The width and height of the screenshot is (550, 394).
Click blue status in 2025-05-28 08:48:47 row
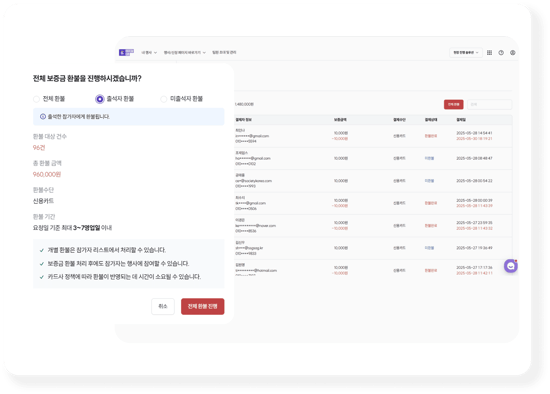coord(429,158)
